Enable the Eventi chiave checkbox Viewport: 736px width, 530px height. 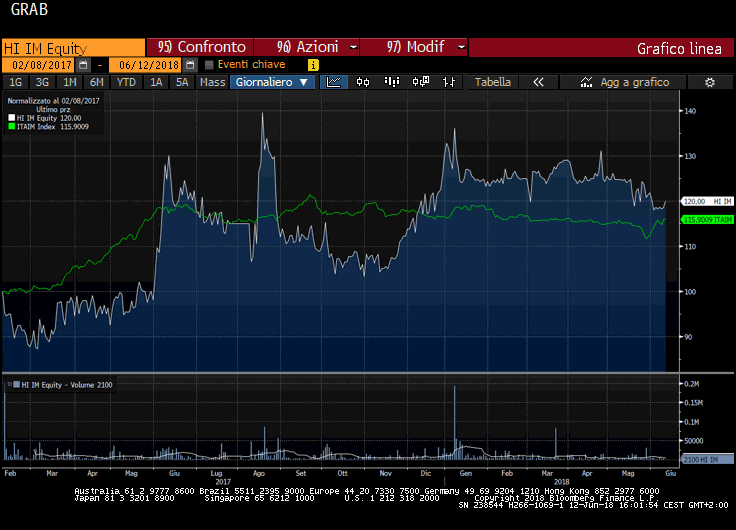tap(209, 65)
